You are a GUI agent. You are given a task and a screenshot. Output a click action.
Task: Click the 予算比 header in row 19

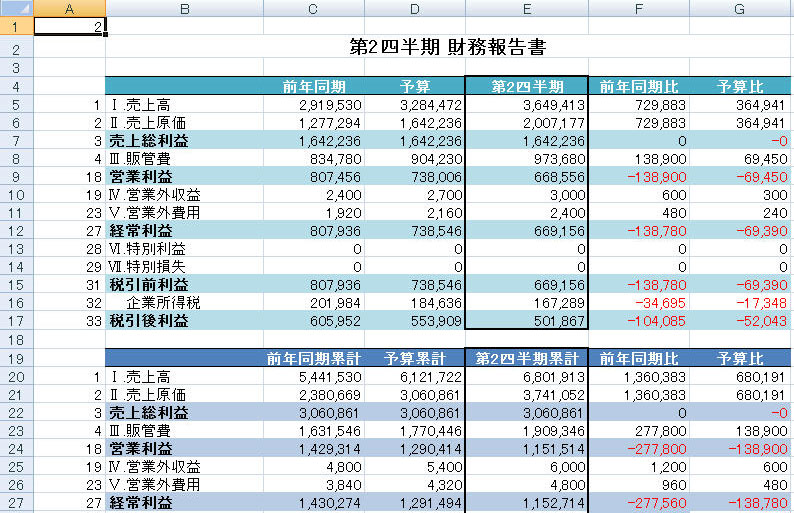740,359
